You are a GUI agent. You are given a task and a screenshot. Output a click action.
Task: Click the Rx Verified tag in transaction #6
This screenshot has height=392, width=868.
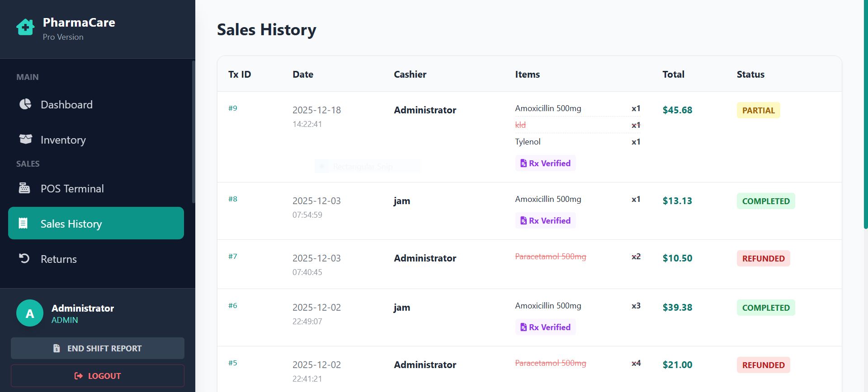pos(545,327)
